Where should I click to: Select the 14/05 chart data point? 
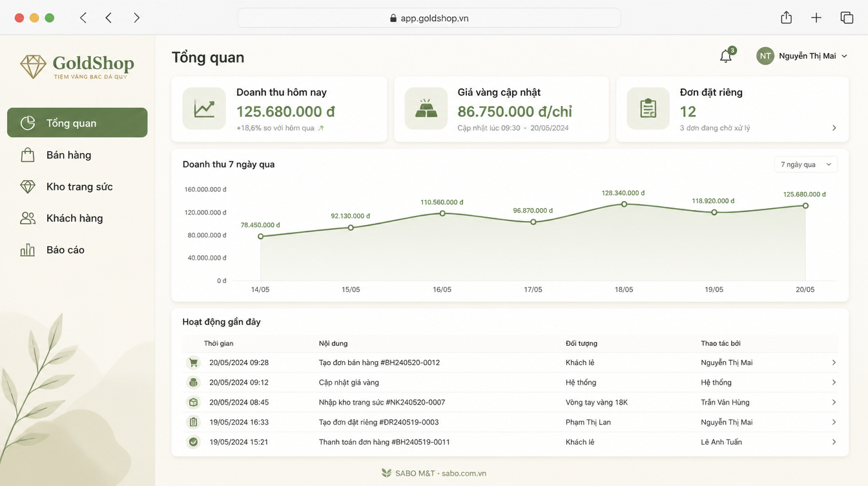pos(260,237)
